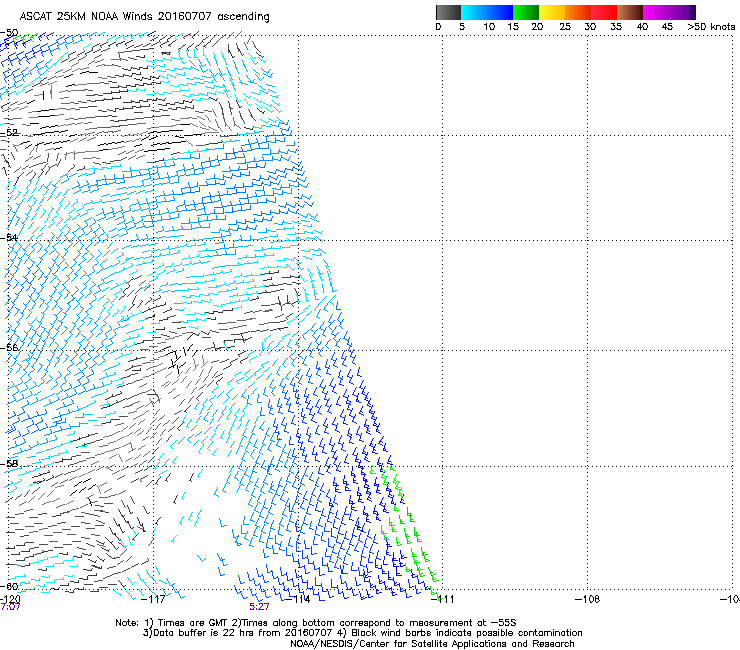This screenshot has height=650, width=740.
Task: Click the -50 latitude label
Action: (x=9, y=32)
